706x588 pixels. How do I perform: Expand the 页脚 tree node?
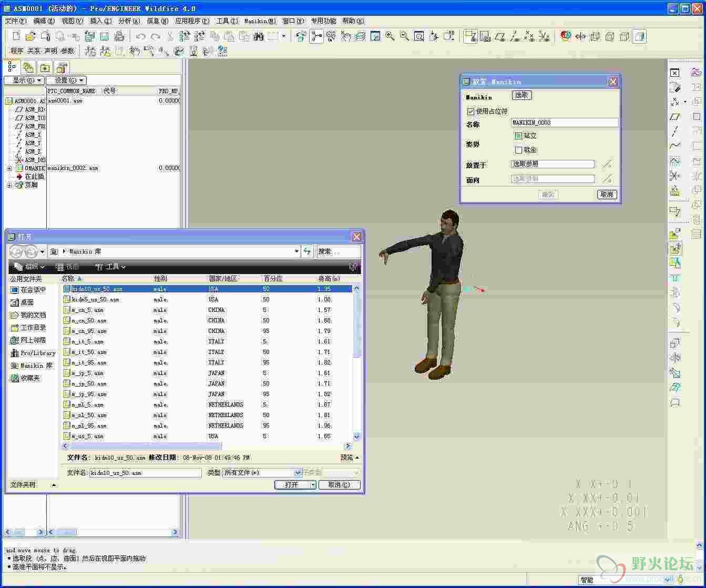coord(9,185)
